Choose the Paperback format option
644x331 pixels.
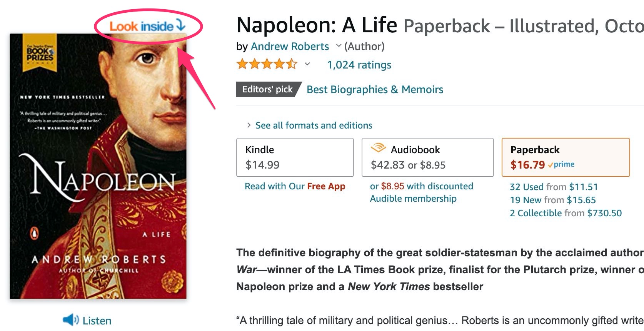coord(566,157)
